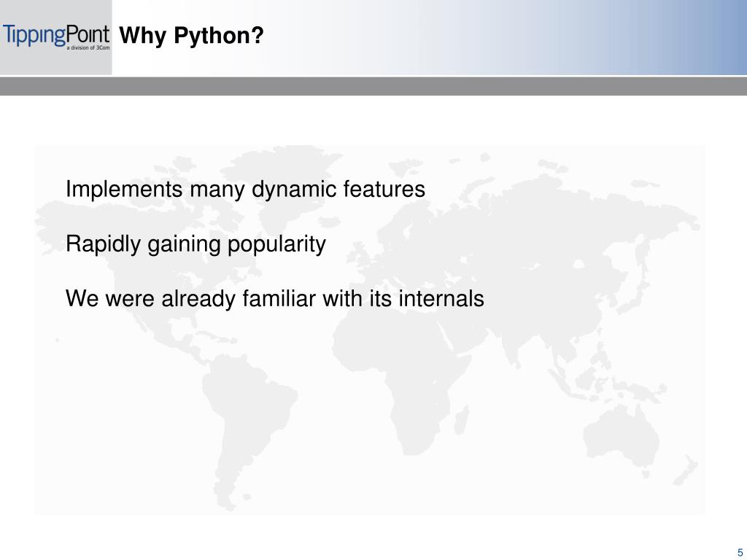Click 'Rapidly gaining popularity' line

[x=196, y=245]
